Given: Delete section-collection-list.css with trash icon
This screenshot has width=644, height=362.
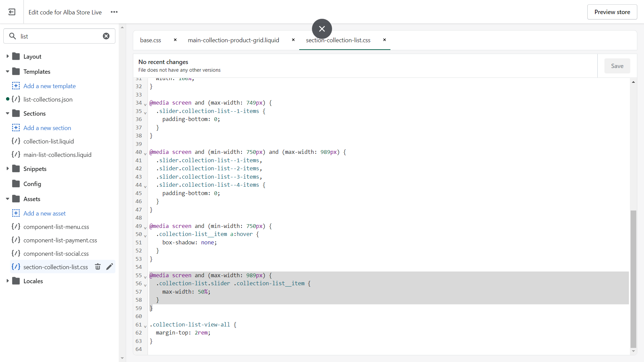Looking at the screenshot, I should point(98,267).
